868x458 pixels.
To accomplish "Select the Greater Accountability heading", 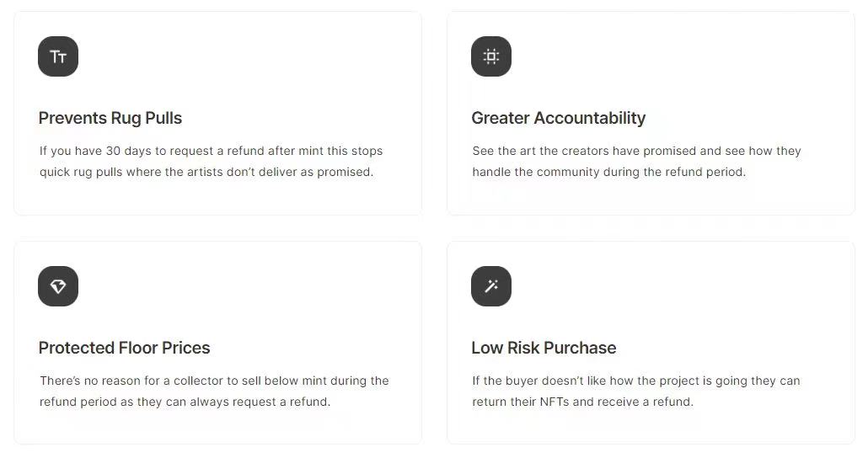I will (559, 118).
